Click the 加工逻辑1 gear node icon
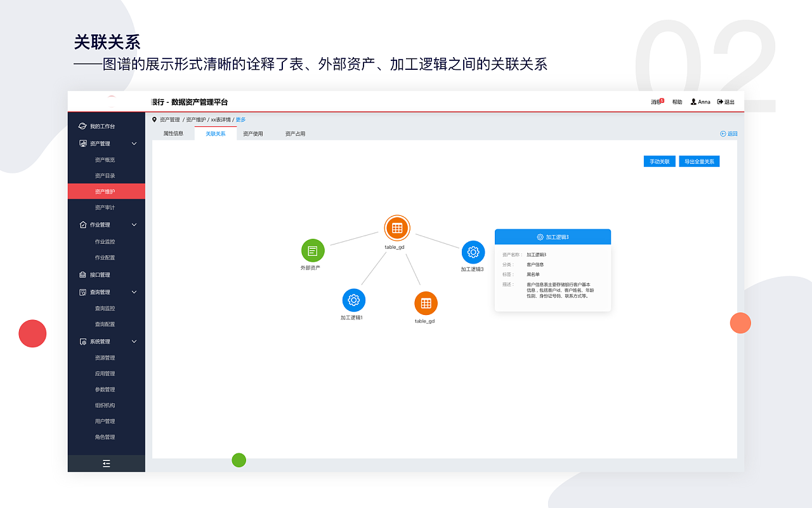 353,300
